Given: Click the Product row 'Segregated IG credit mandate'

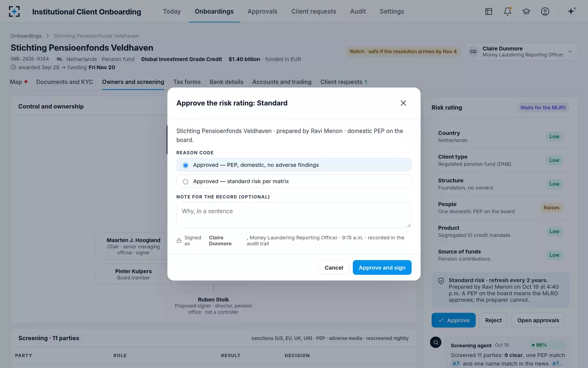Looking at the screenshot, I should pyautogui.click(x=500, y=231).
